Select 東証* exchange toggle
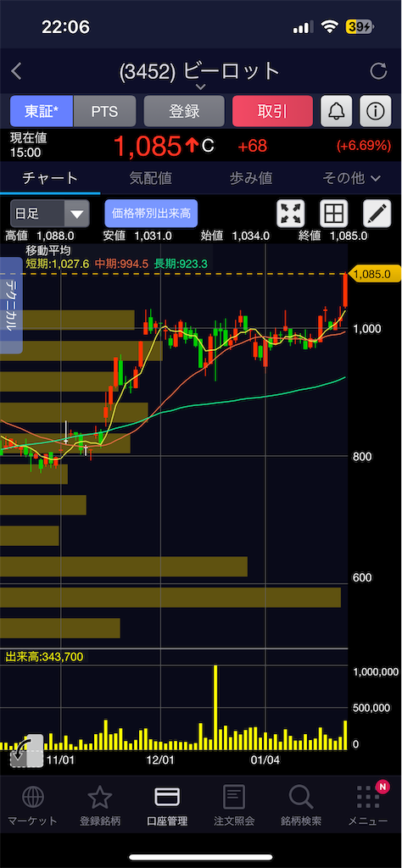 (42, 111)
